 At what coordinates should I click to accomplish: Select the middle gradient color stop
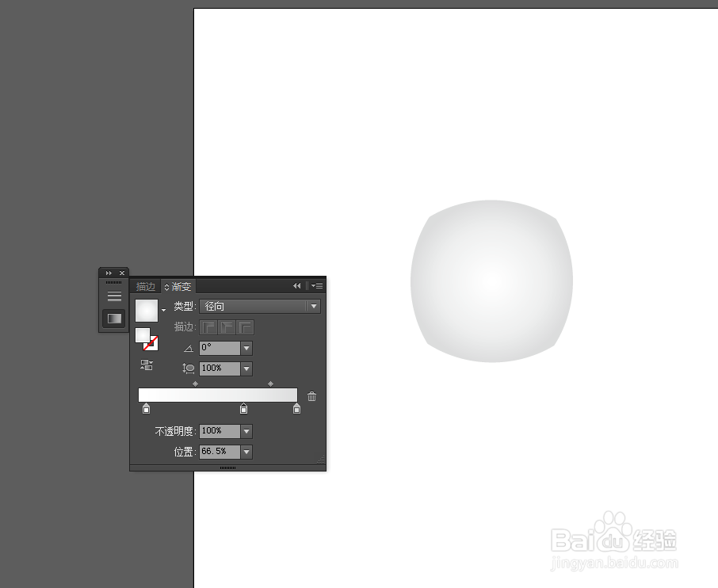243,408
